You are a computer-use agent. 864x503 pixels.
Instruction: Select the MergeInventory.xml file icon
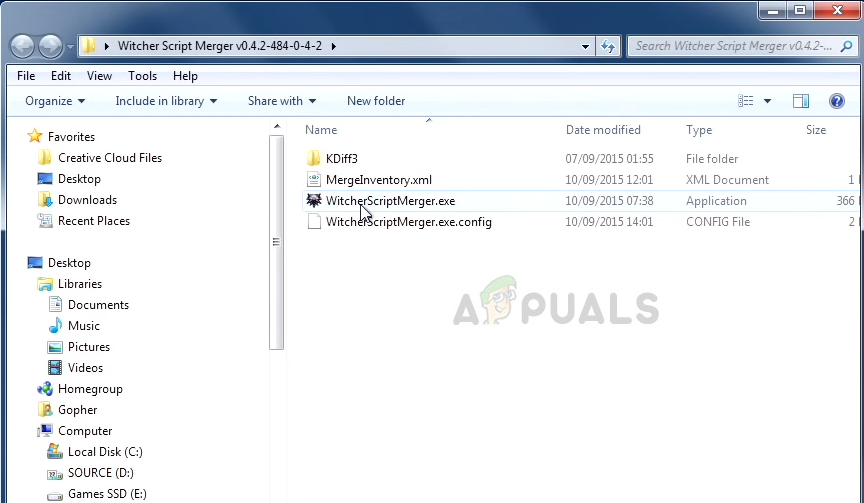tap(314, 180)
